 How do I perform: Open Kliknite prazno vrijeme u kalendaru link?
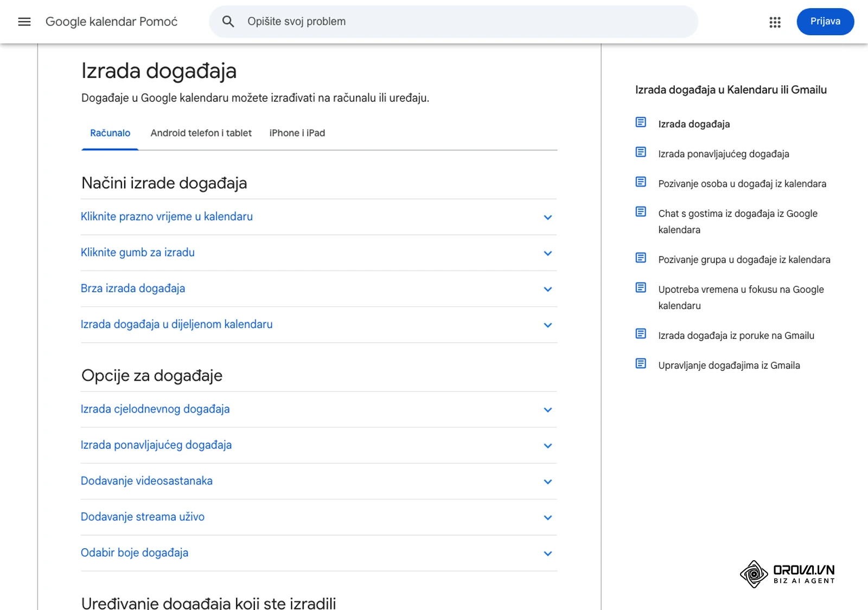click(x=167, y=217)
